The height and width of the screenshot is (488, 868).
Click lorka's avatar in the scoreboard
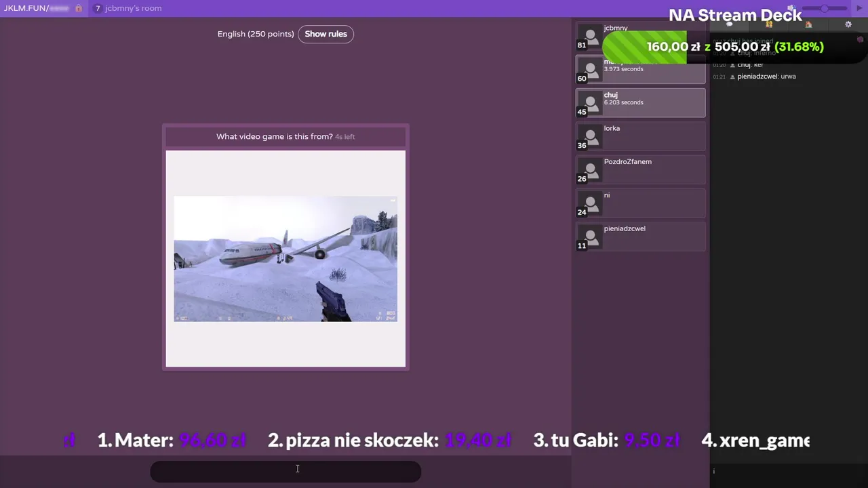tap(591, 137)
